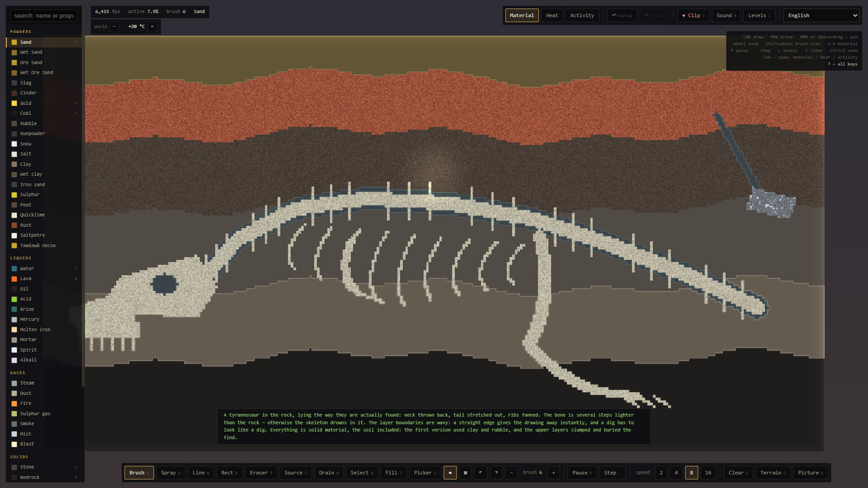Raise world temperature with plus button
Viewport: 868px width, 488px height.
[x=152, y=27]
